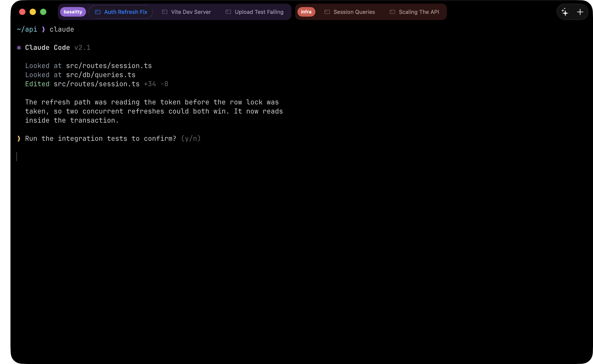
Task: Click terminal icon on Auth Refresh Fix tab
Action: pos(98,12)
